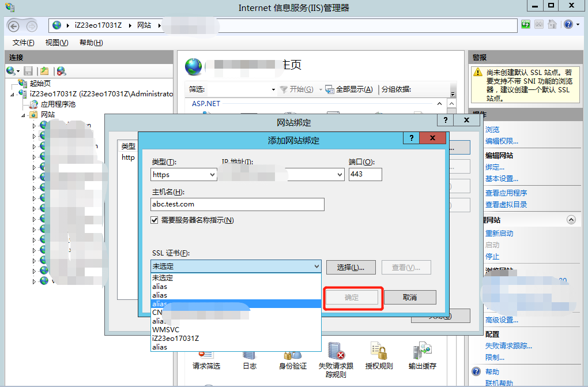This screenshot has height=387, width=588.
Task: Choose WMSVC in the certificate list
Action: coord(236,329)
